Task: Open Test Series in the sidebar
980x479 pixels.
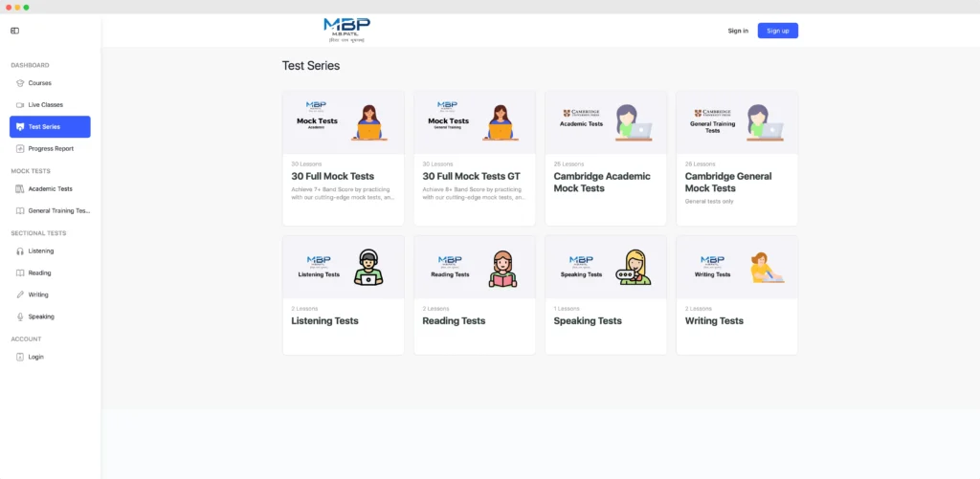Action: coord(50,127)
